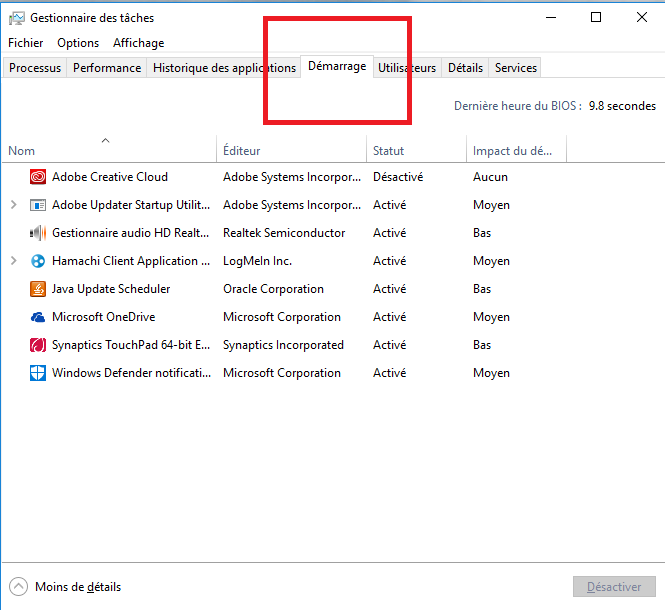Expand the Hamachi Client Application row
This screenshot has width=665, height=610.
click(14, 260)
